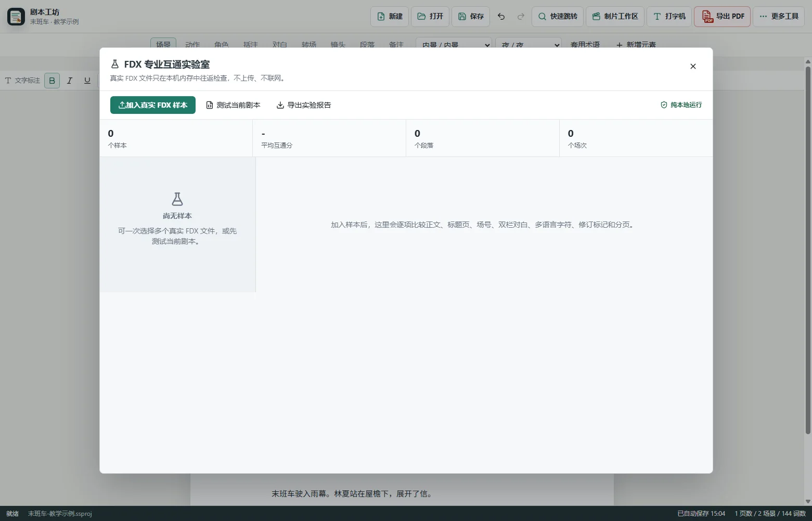Click the 剧本工坊 app logo

16,17
